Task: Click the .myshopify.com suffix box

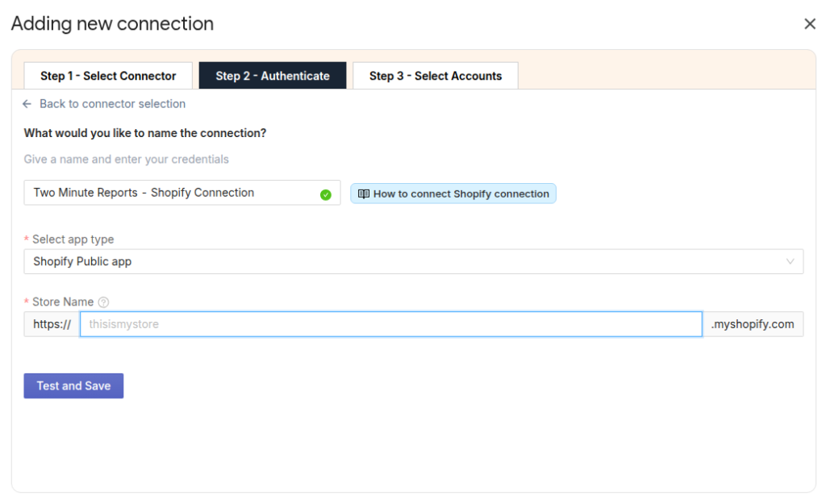Action: [x=753, y=324]
